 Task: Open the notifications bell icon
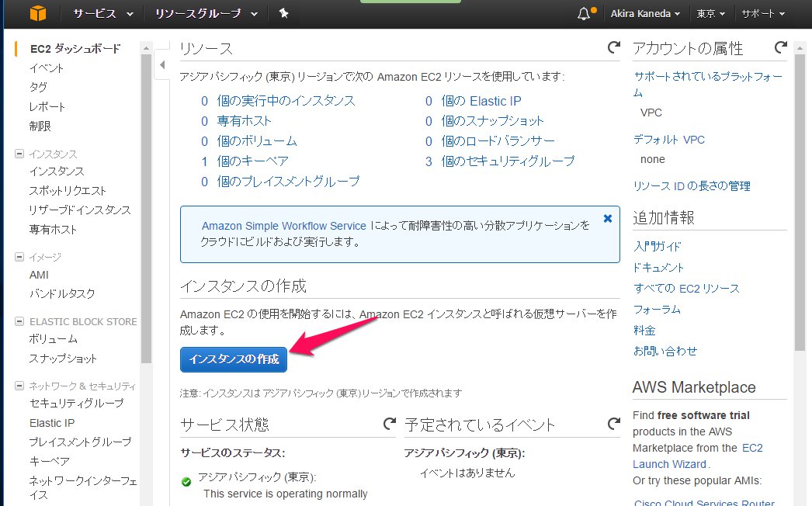click(x=584, y=14)
